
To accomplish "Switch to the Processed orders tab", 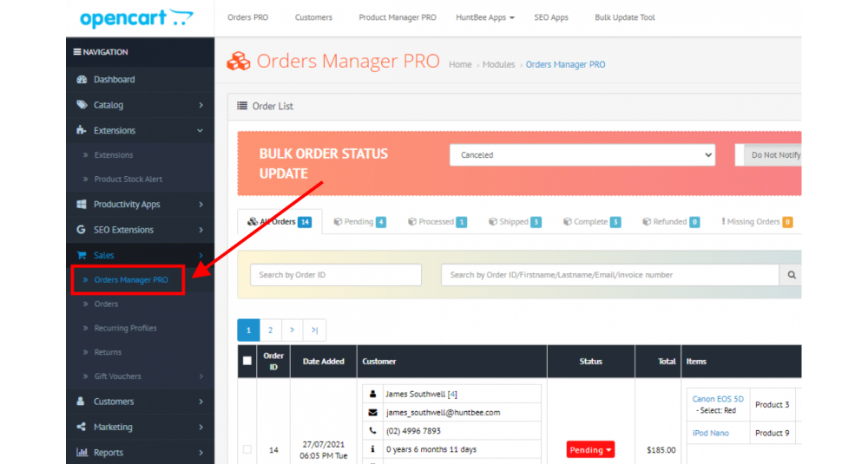I will pos(437,222).
